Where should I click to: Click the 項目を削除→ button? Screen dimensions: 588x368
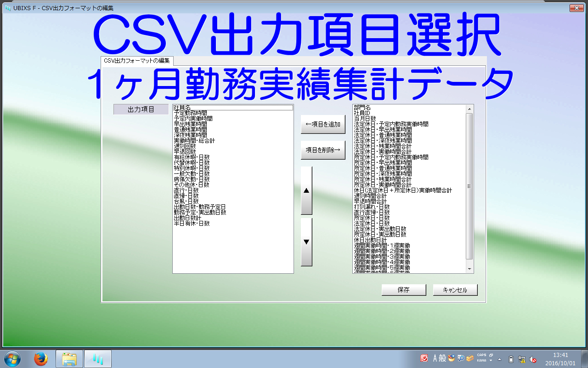(322, 150)
